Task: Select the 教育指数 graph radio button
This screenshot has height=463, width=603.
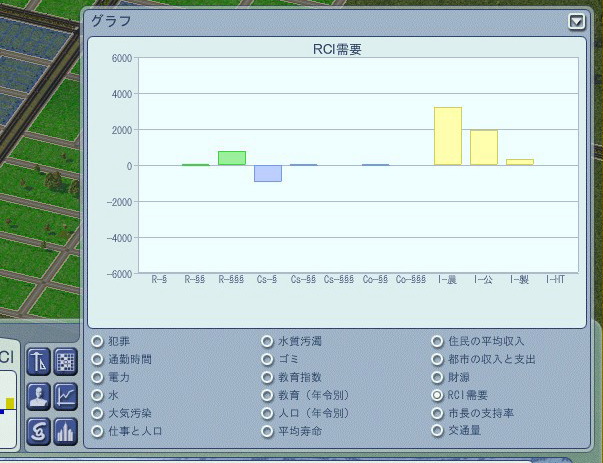Action: [x=267, y=377]
